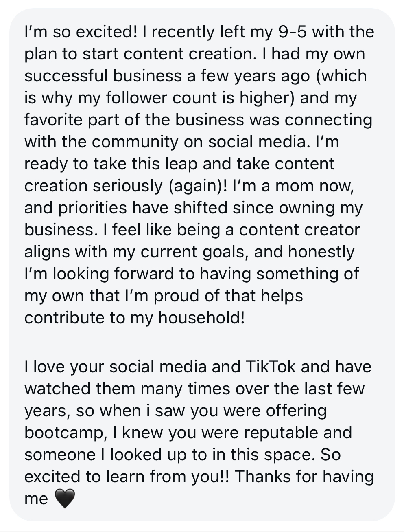Viewport: 404px width, 532px height.
Task: Click the word "community" in the message
Action: tap(135, 142)
